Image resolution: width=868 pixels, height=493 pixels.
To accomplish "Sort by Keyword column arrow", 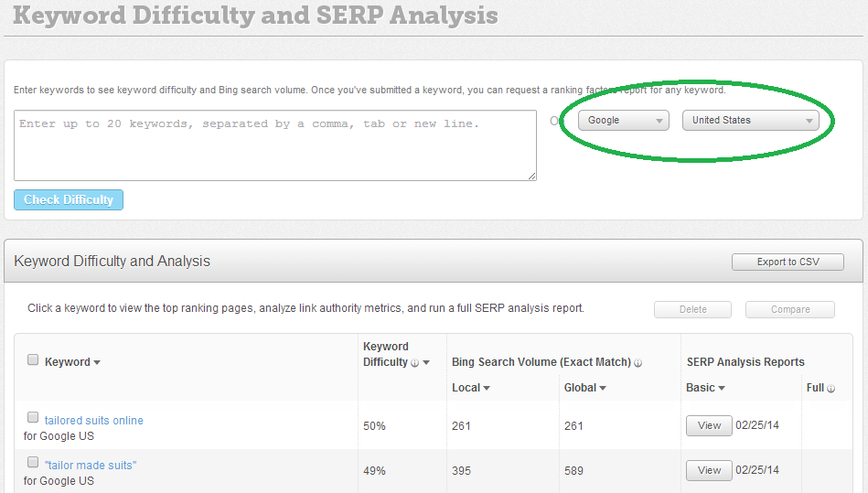I will pos(97,363).
